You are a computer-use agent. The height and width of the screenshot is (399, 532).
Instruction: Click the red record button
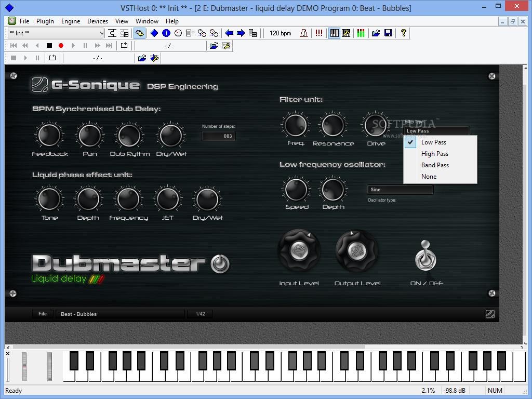coord(61,46)
